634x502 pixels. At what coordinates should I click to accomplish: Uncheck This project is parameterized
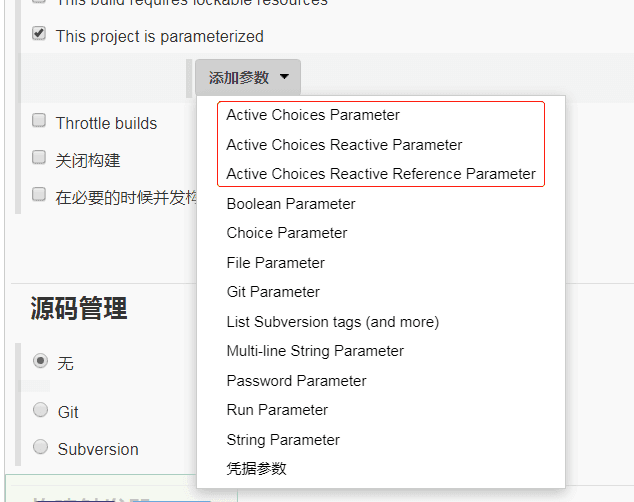(39, 33)
